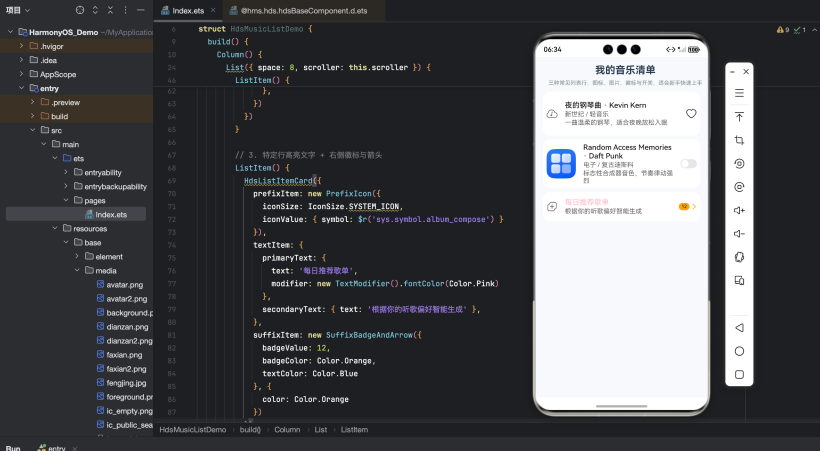The width and height of the screenshot is (820, 451).
Task: Toggle the heart favorite on Kevin Kern song
Action: (690, 114)
